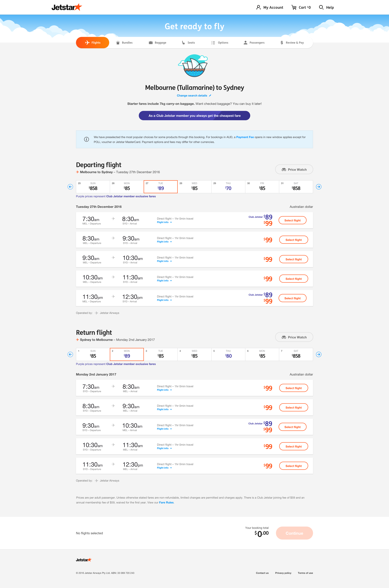Click the Jetstar logo in the header
The image size is (389, 588).
(67, 7)
